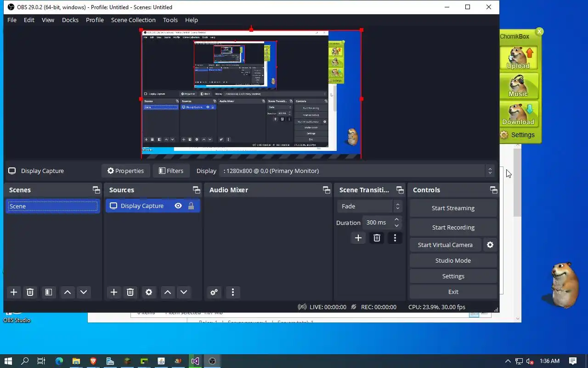Remove selected scene with trash icon
The image size is (588, 368).
[x=30, y=292]
